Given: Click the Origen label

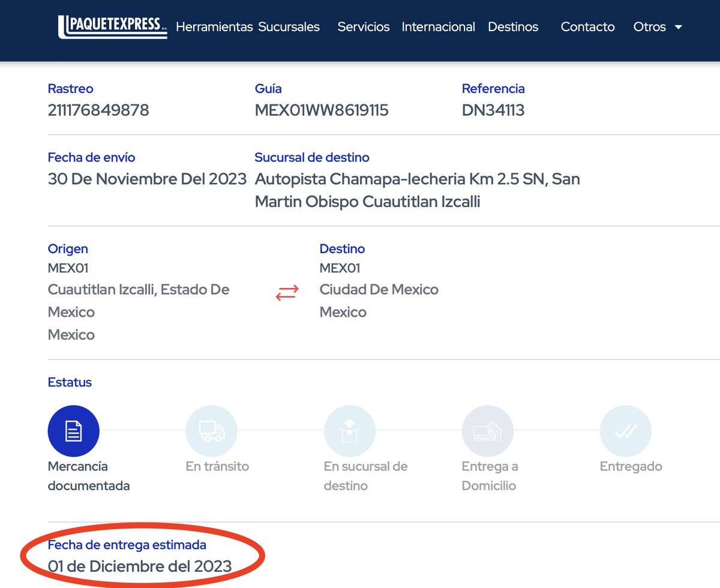Looking at the screenshot, I should coord(68,249).
